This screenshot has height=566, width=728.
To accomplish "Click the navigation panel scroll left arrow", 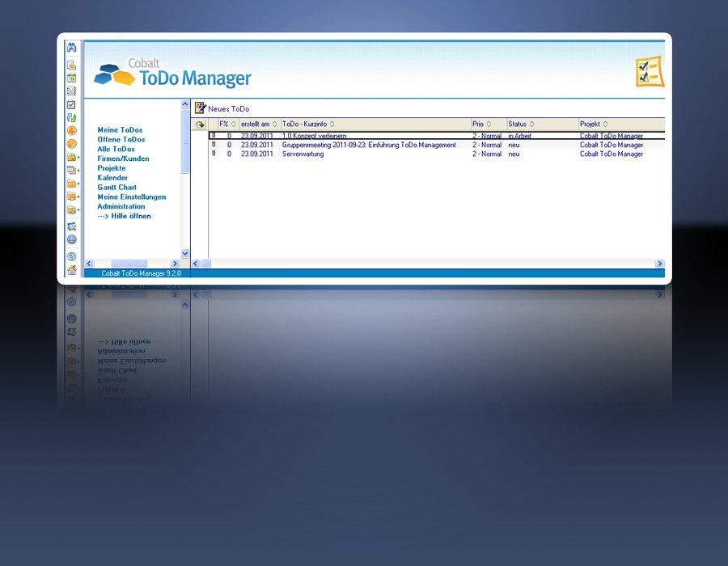I will [x=89, y=264].
